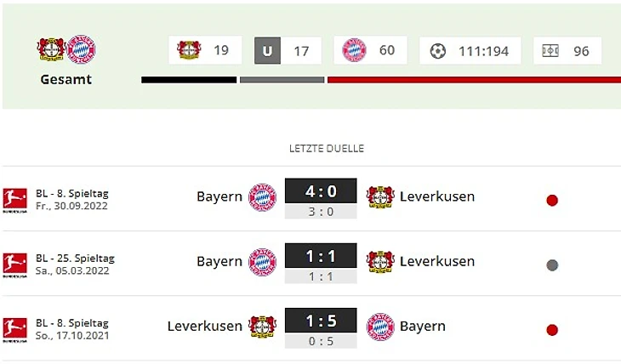The height and width of the screenshot is (364, 621).
Task: Select the Bayern wins box showing 60
Action: 370,50
